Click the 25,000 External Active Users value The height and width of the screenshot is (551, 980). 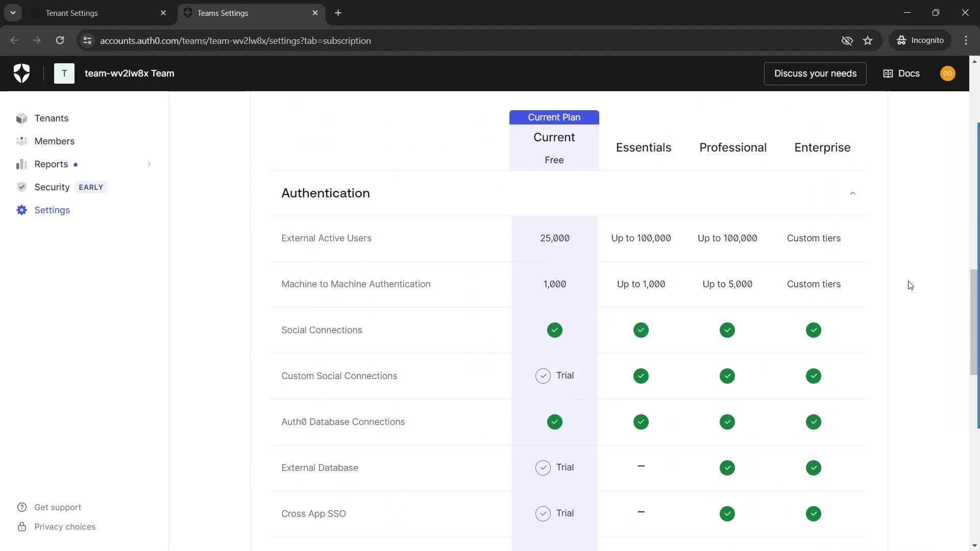coord(555,238)
